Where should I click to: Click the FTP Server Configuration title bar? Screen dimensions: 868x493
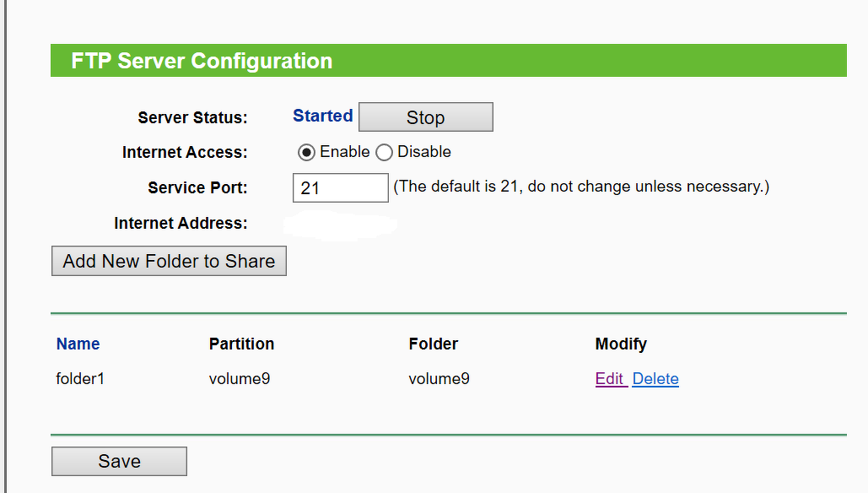(x=448, y=61)
